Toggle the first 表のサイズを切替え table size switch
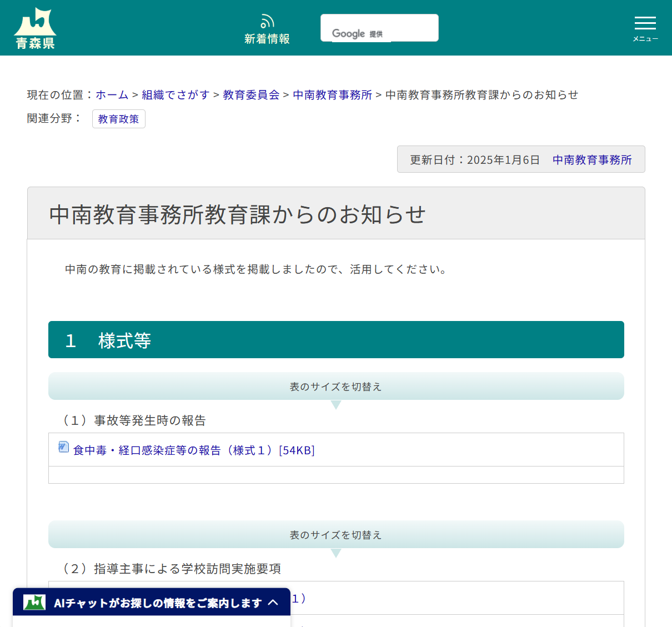This screenshot has height=627, width=672. tap(336, 386)
